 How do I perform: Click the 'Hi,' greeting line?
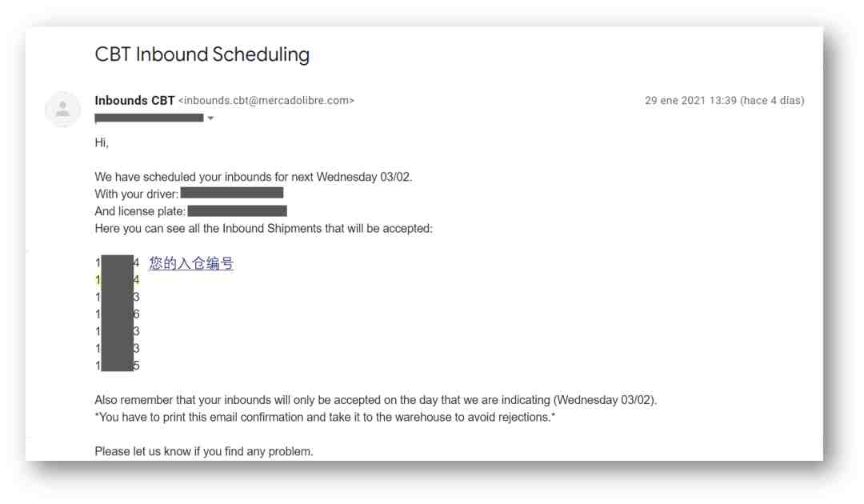point(102,142)
